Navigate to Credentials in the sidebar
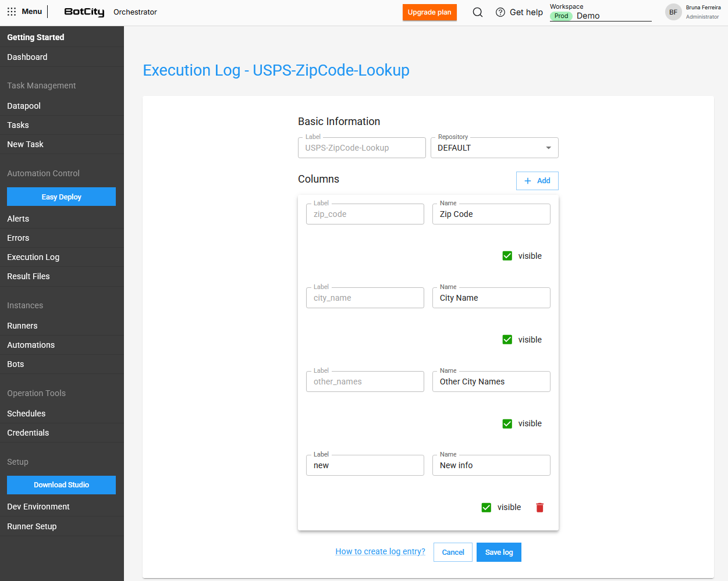The height and width of the screenshot is (581, 728). point(28,433)
